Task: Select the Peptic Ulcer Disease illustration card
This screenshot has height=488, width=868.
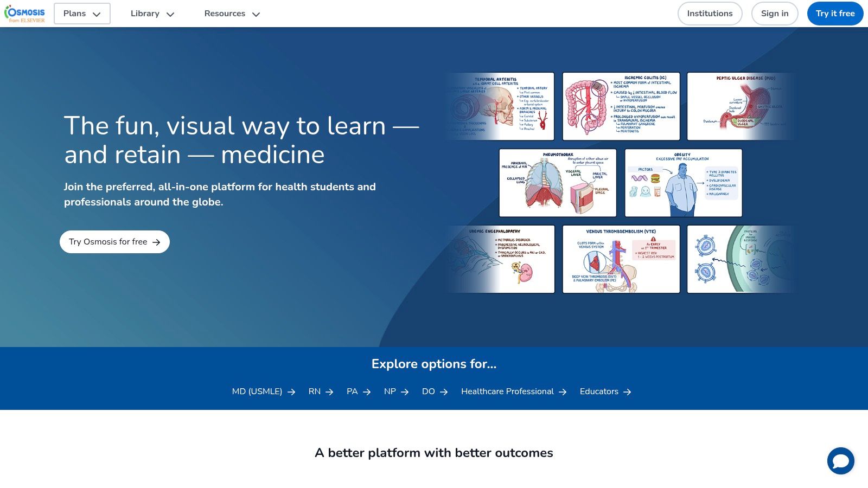Action: pos(742,106)
